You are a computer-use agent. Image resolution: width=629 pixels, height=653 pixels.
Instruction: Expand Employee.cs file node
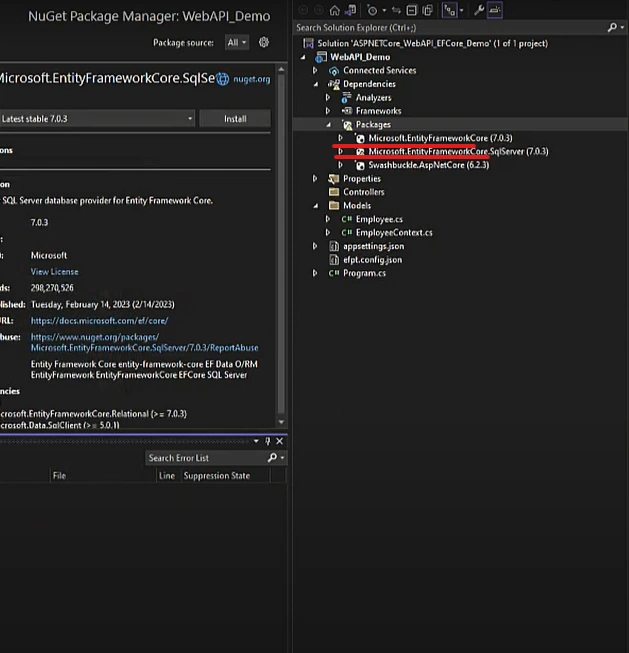328,219
